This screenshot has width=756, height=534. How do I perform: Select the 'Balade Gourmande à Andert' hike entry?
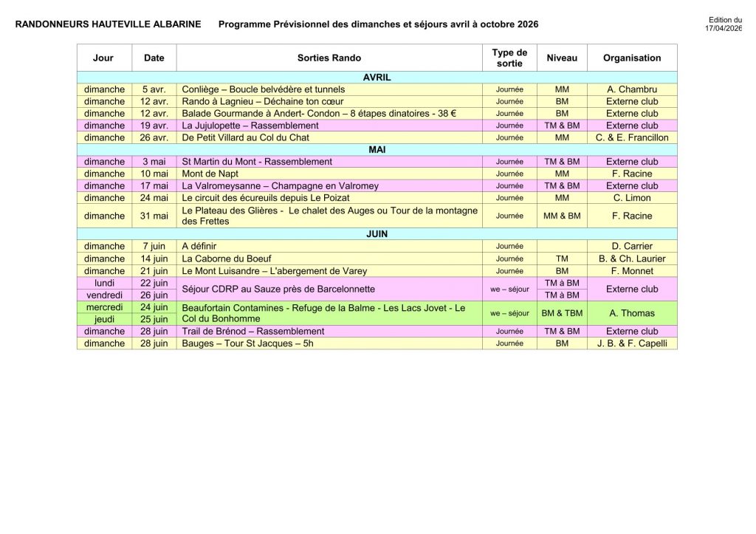(319, 114)
